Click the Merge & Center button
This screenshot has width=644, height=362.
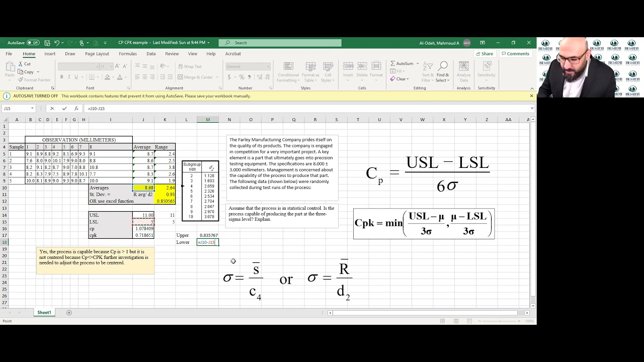click(x=195, y=77)
